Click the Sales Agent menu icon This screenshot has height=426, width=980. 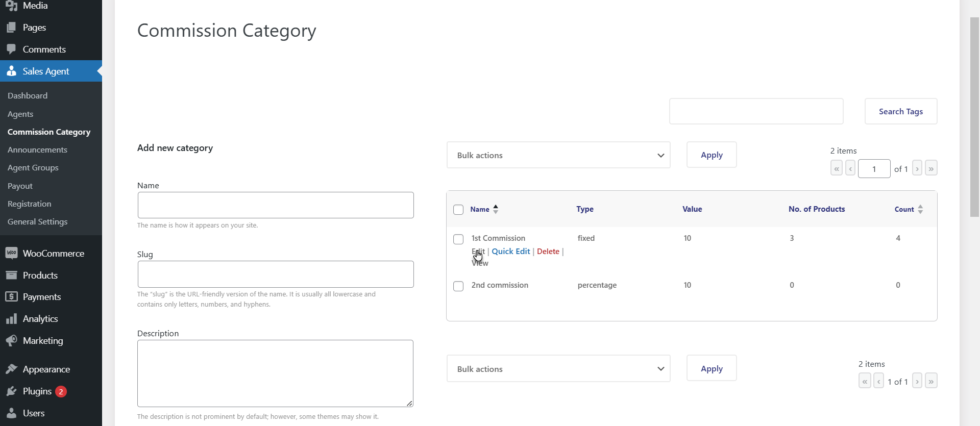coord(11,71)
